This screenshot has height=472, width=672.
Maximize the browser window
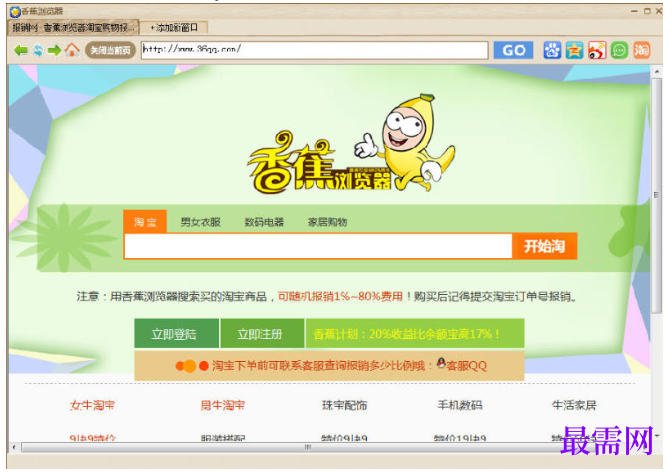tap(647, 11)
